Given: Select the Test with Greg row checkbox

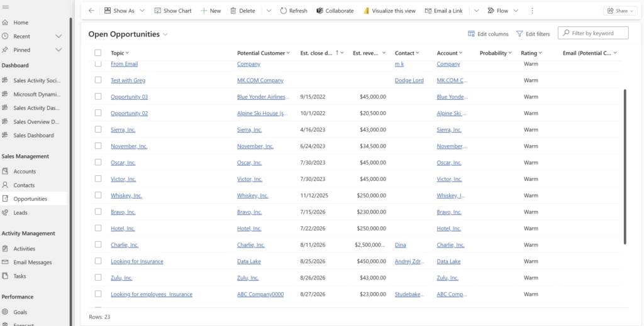Looking at the screenshot, I should pos(97,80).
